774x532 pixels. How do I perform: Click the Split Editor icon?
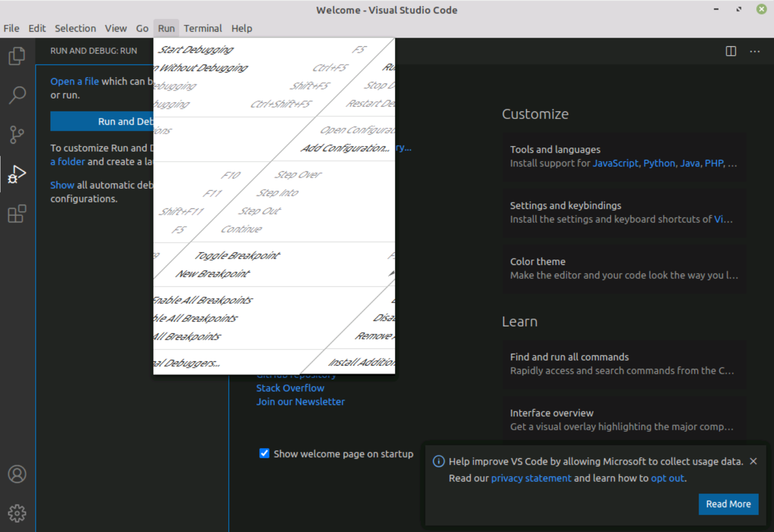point(730,51)
